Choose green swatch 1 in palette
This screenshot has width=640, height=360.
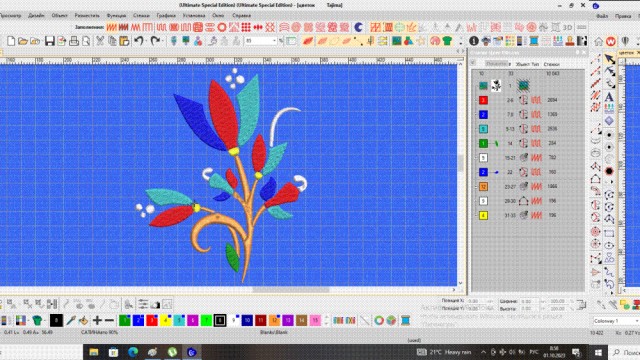(124, 320)
